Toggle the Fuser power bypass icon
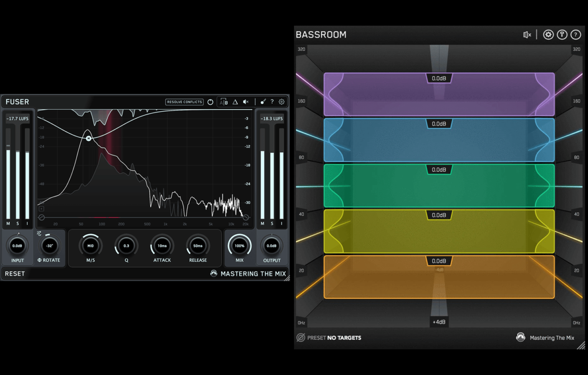This screenshot has width=588, height=375. pos(210,102)
